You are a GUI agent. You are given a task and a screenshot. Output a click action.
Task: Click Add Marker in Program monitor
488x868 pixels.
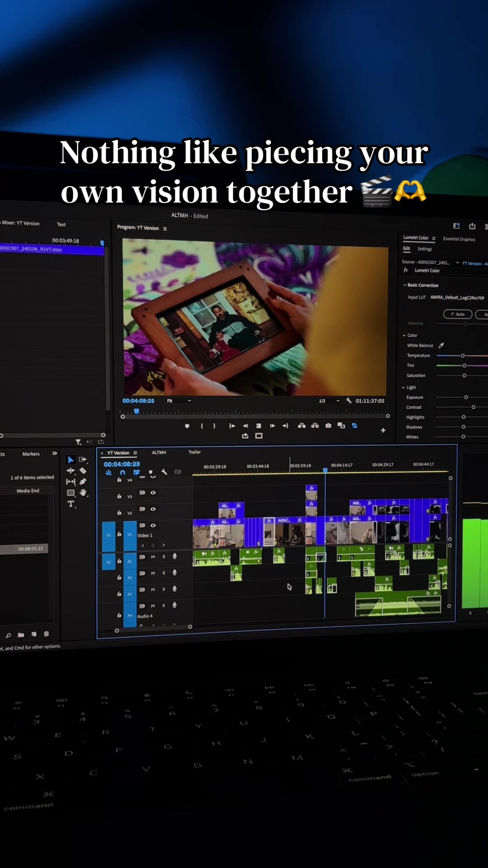187,426
